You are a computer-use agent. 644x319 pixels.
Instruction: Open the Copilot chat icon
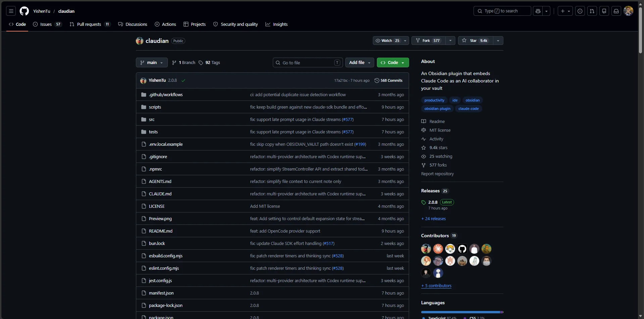tap(538, 11)
